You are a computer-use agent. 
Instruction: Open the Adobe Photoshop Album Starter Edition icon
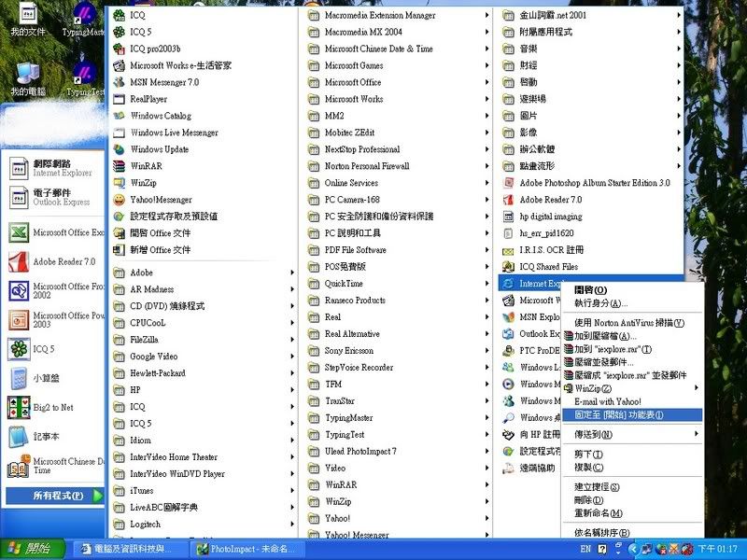click(508, 183)
